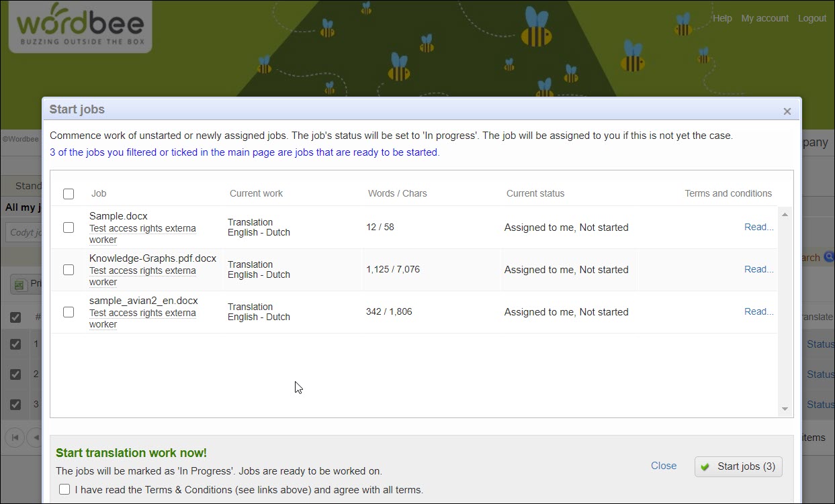
Task: Agree to the Terms & Conditions checkbox
Action: [x=64, y=489]
